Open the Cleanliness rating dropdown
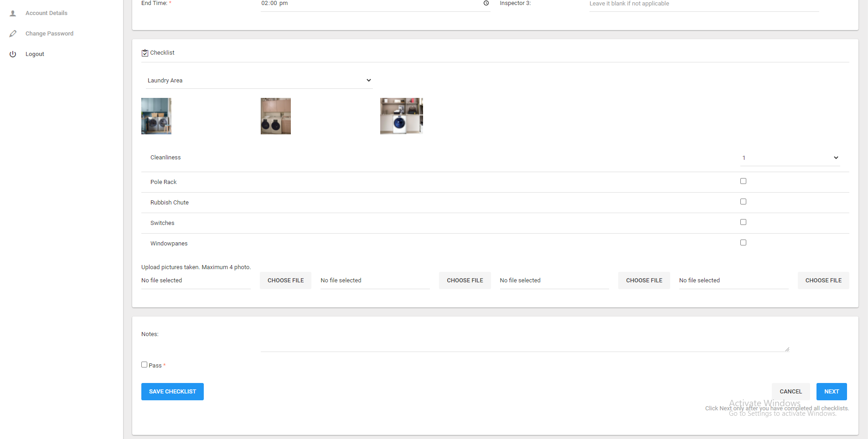Screen dimensions: 868x439 [x=790, y=158]
